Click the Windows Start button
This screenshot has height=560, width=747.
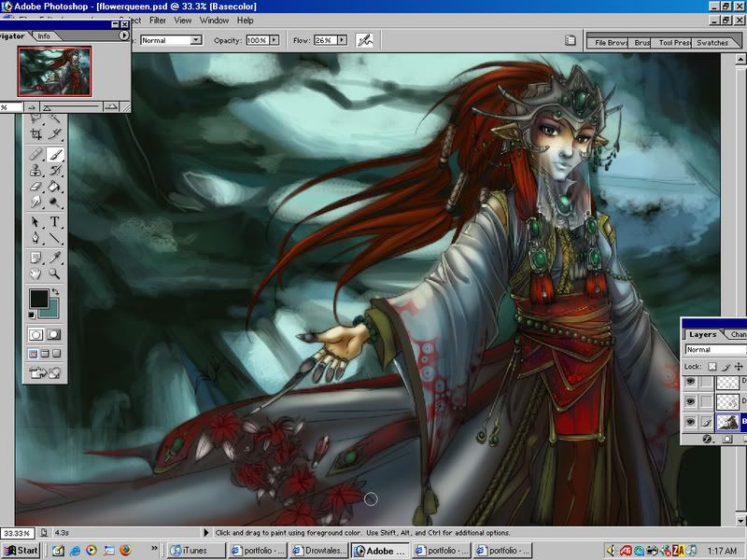pyautogui.click(x=21, y=551)
